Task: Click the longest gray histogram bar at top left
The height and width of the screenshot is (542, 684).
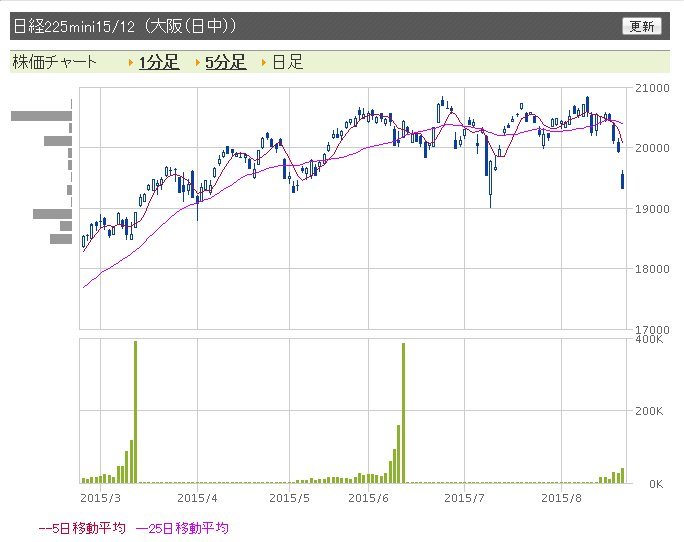Action: coord(41,116)
